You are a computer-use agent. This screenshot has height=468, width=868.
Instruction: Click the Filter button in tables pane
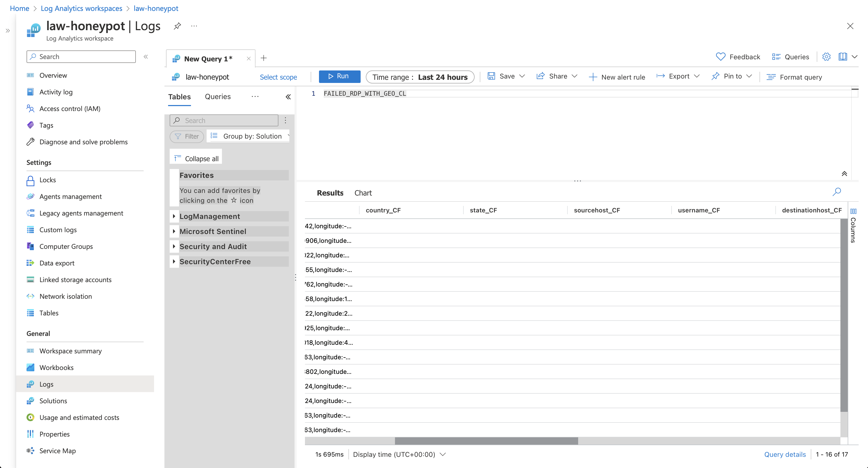pos(187,136)
